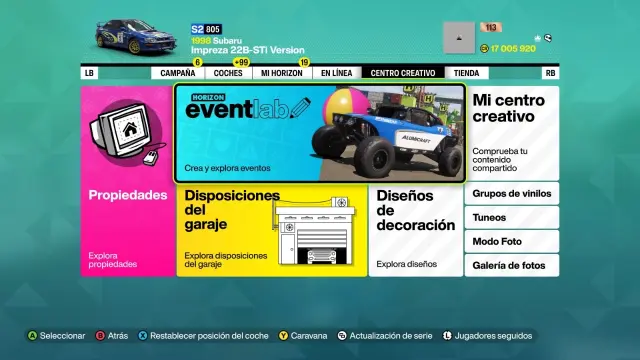The height and width of the screenshot is (360, 640).
Task: Click the garage illustration icon
Action: (x=313, y=232)
